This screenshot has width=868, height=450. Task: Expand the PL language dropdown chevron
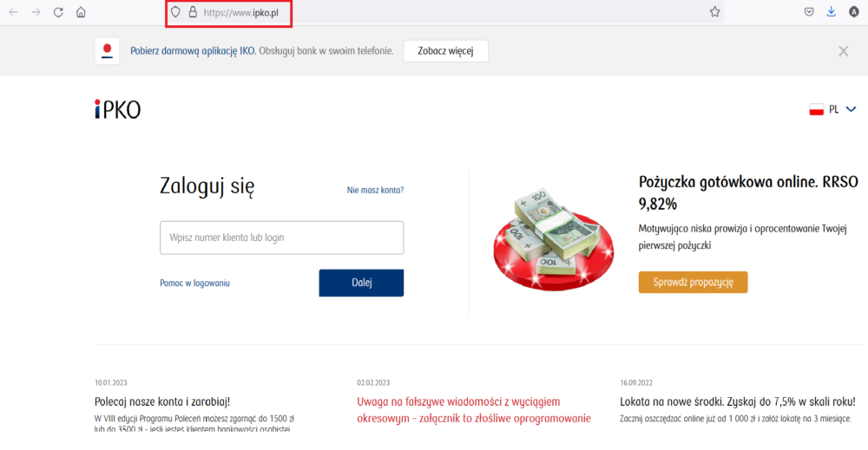coord(851,109)
